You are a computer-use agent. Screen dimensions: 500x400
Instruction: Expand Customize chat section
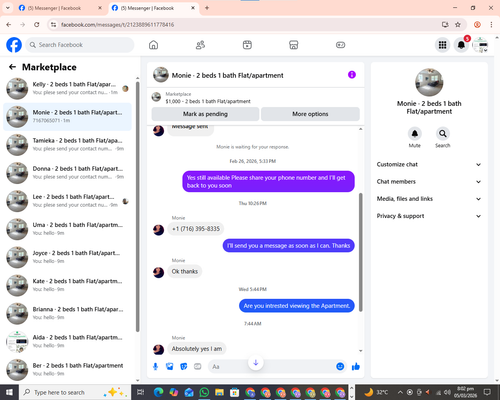point(429,164)
